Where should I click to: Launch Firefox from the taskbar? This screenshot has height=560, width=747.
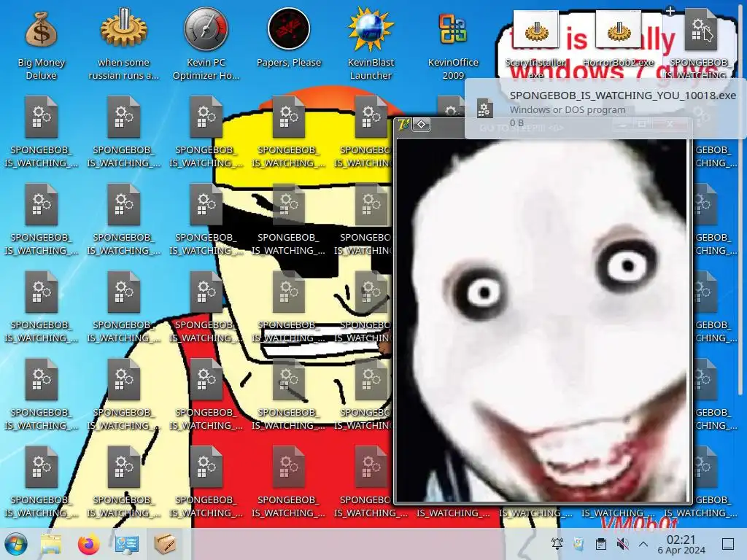click(x=88, y=544)
